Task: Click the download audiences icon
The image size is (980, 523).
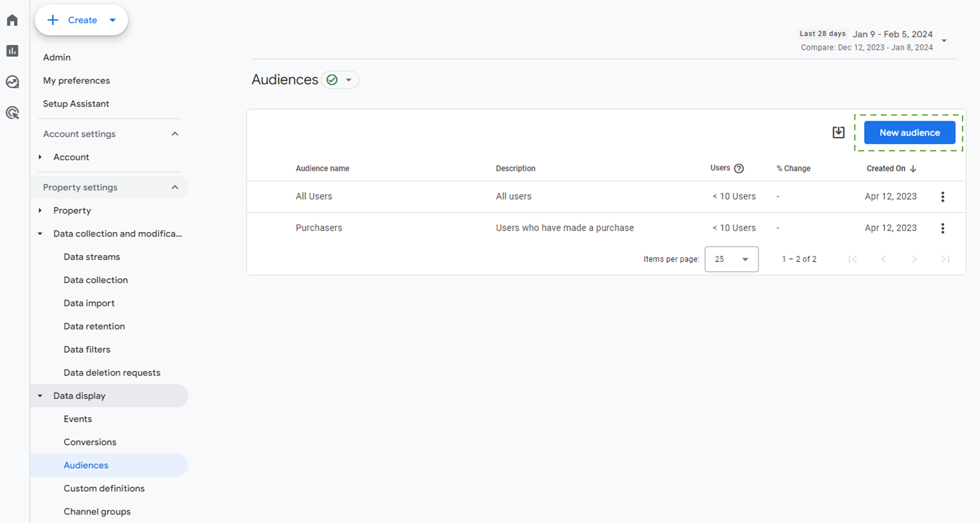Action: tap(838, 132)
